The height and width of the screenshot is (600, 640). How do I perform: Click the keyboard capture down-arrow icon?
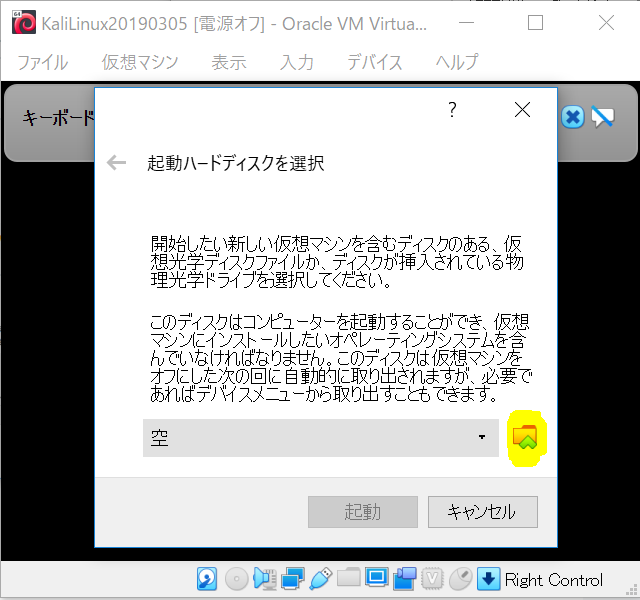point(489,579)
